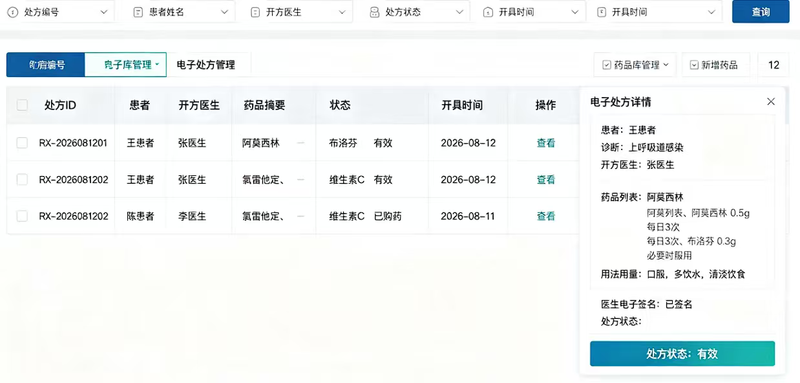
Task: Expand the 处方编号 dropdown arrow
Action: point(104,12)
